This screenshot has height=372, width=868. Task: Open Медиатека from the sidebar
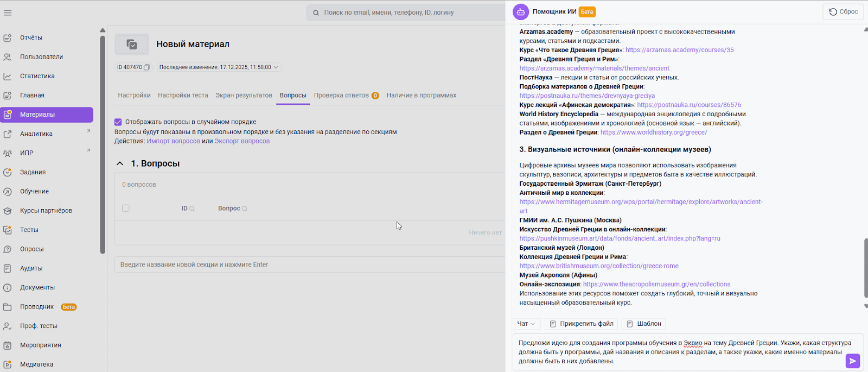36,364
